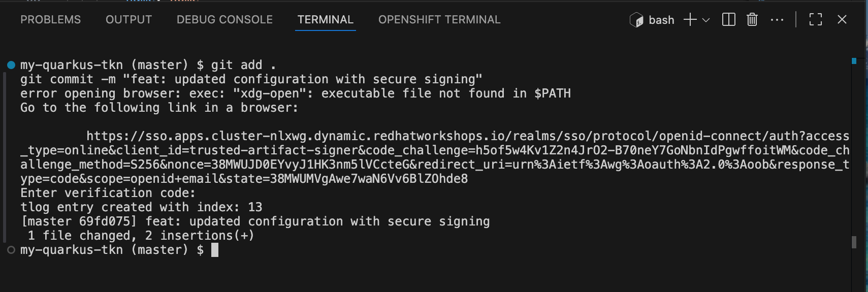Kill the terminal using the trash icon
Screen dimensions: 868x292
[752, 20]
